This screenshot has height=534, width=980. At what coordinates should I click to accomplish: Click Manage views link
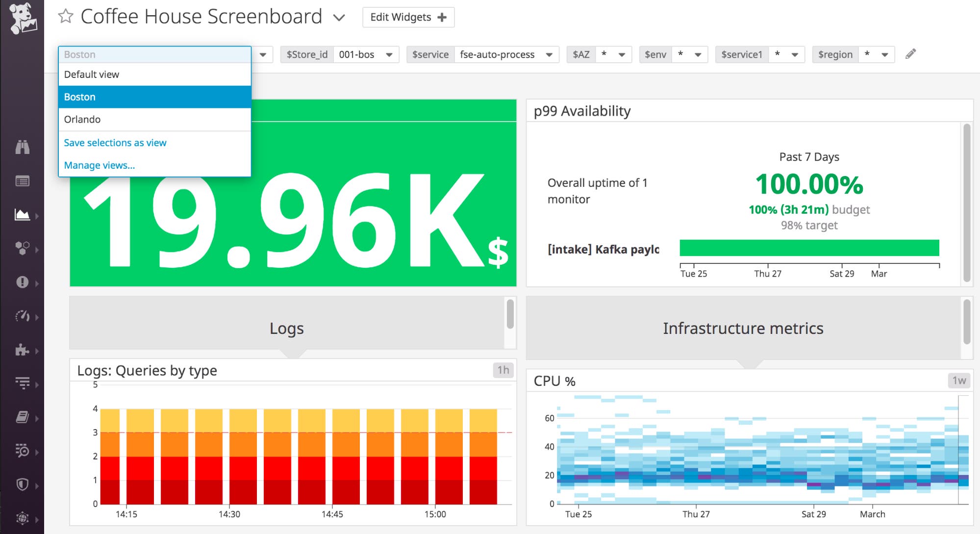click(100, 165)
